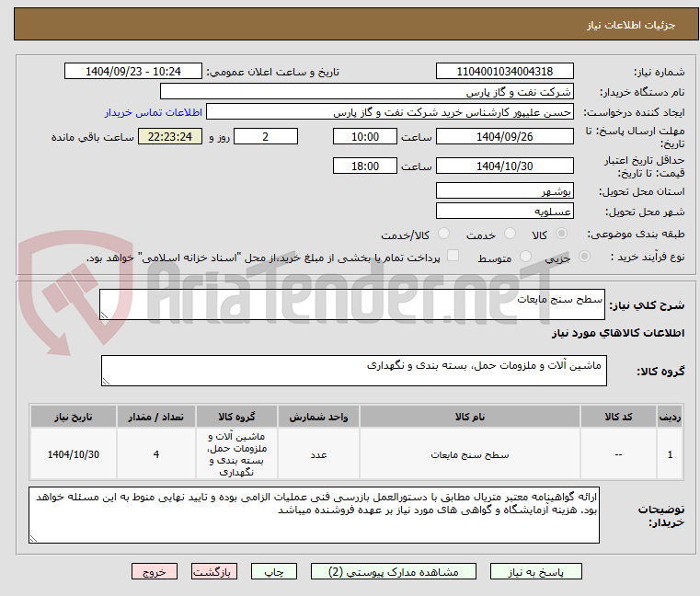Screen dimensions: 700x596
Task: Click the response deadline date 1404/09/26
Action: click(x=504, y=136)
